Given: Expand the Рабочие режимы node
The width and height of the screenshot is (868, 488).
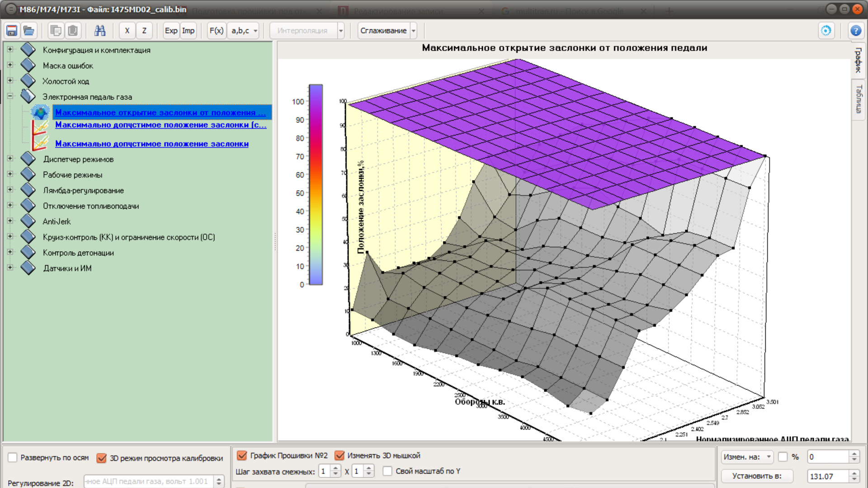Looking at the screenshot, I should tap(10, 174).
